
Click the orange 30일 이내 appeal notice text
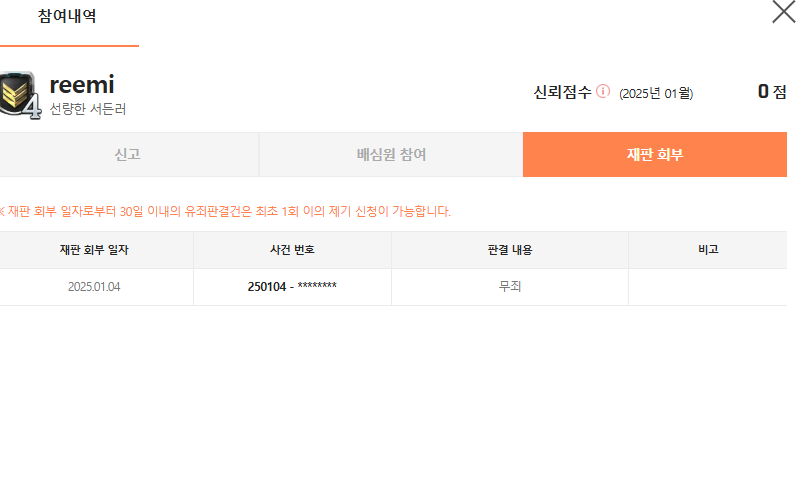(x=228, y=211)
